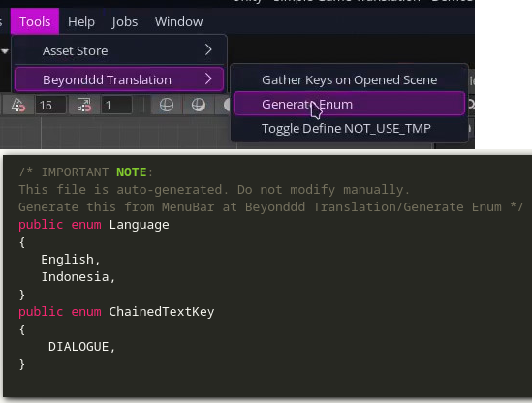
Task: Click the rotation snap value field showing 15
Action: pos(50,106)
